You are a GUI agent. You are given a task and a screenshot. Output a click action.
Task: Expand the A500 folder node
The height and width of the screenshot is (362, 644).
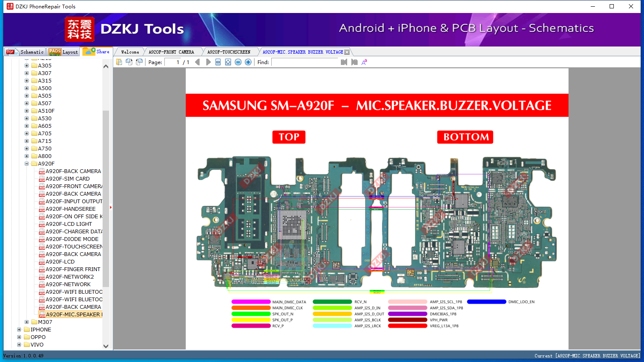pyautogui.click(x=26, y=88)
